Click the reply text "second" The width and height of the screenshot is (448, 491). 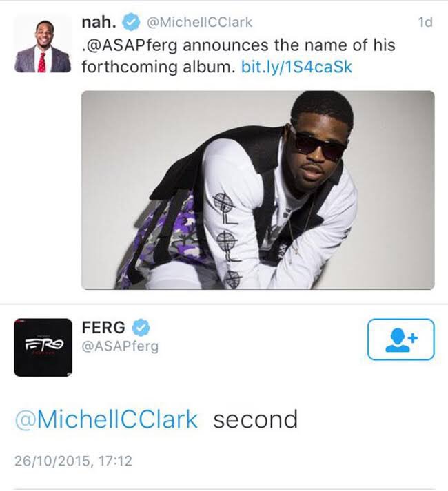coord(255,419)
